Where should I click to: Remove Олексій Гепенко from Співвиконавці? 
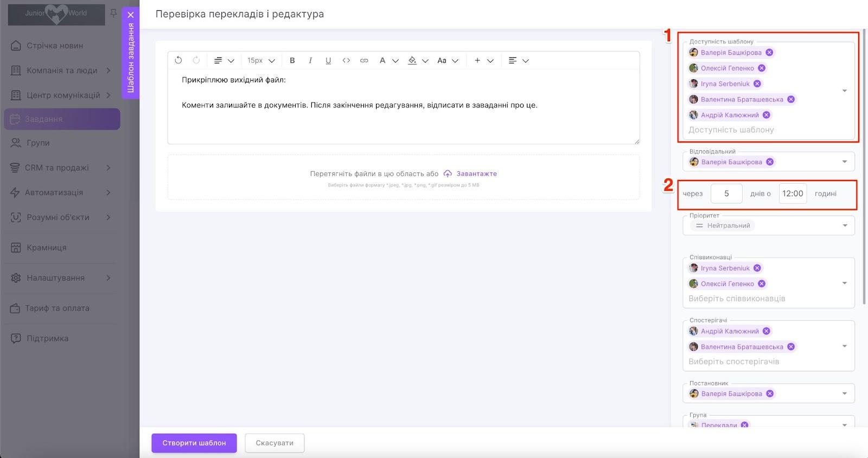pyautogui.click(x=762, y=283)
